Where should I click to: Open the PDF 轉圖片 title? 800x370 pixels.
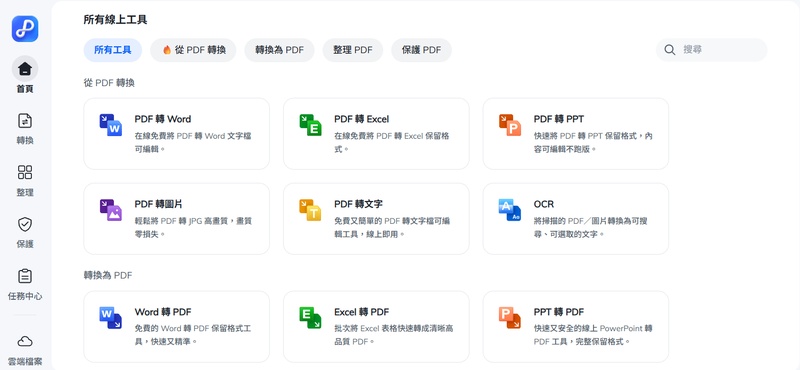[x=159, y=204]
